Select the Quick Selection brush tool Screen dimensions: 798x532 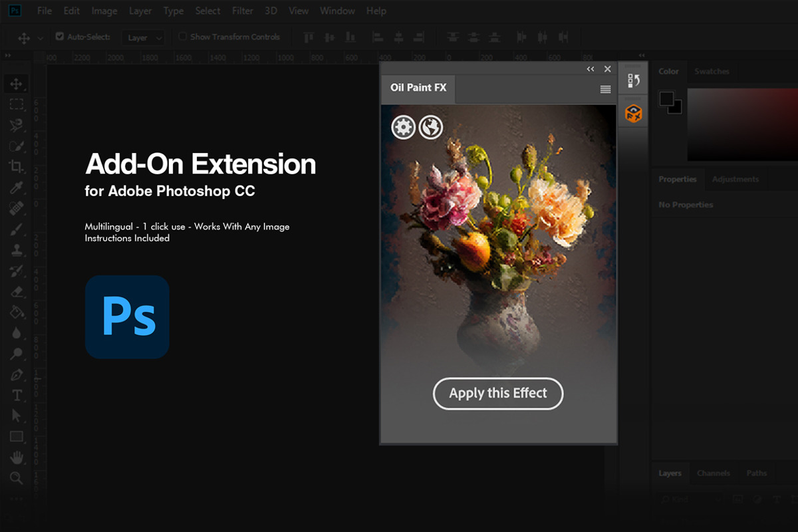[17, 146]
